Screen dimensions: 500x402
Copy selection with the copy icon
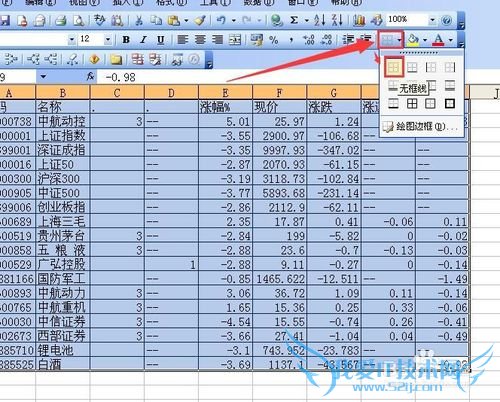(156, 21)
